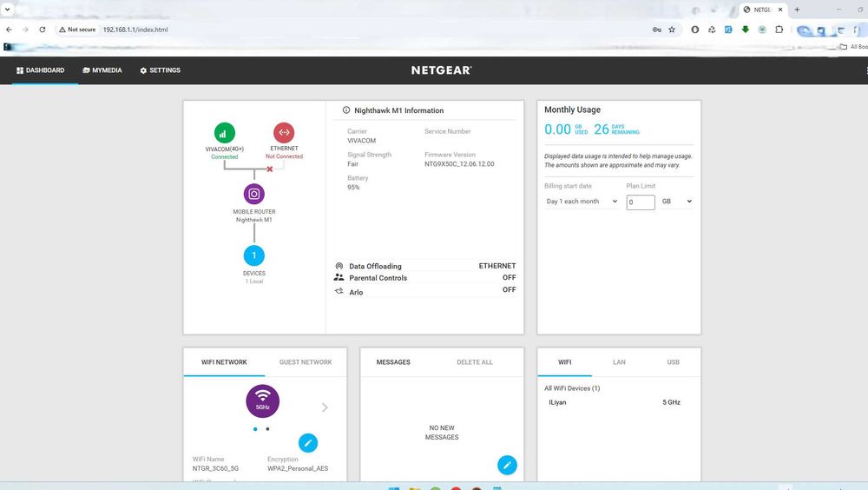The image size is (868, 490).
Task: Select the WiFi devices tab
Action: point(565,362)
